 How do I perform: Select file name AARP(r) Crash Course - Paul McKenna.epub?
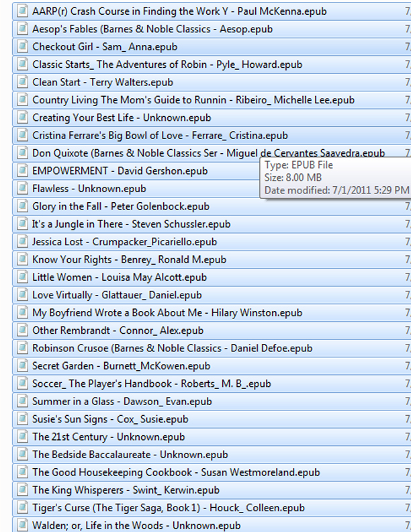[179, 11]
